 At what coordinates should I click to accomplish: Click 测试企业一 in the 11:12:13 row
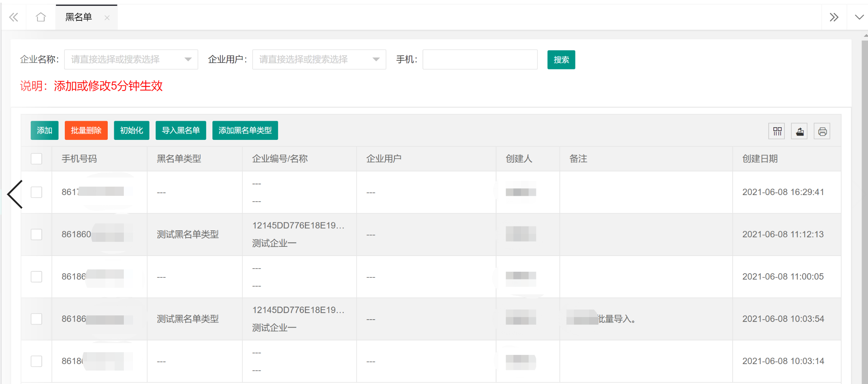(274, 243)
